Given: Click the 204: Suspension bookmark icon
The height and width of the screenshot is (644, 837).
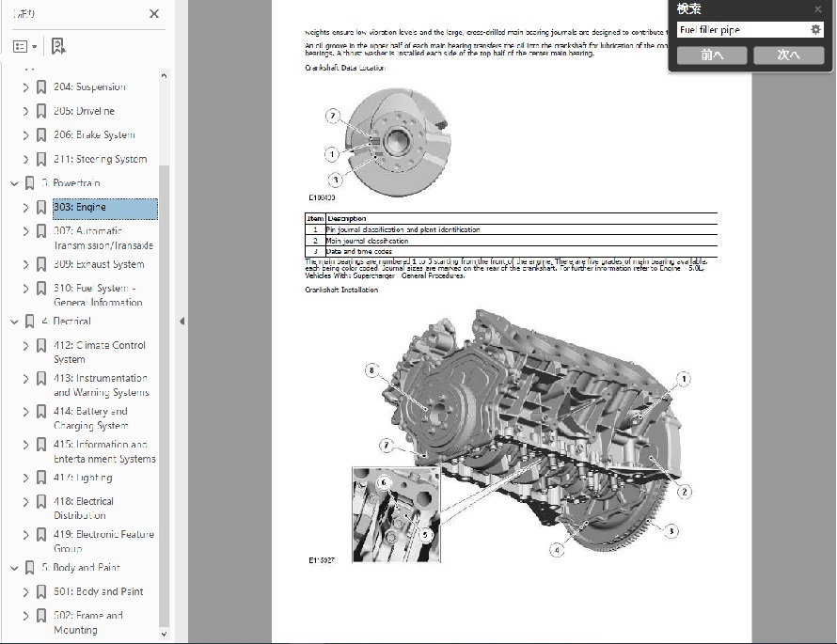Looking at the screenshot, I should click(x=41, y=87).
